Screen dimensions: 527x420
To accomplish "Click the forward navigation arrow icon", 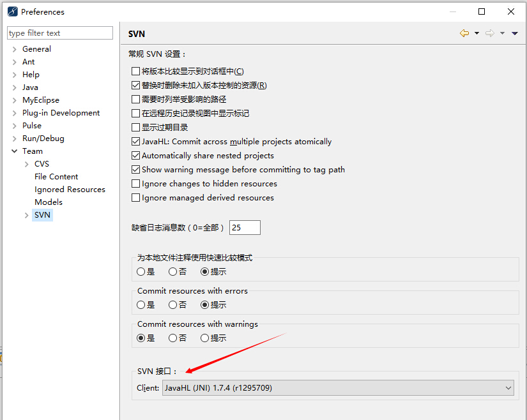I will [x=490, y=33].
